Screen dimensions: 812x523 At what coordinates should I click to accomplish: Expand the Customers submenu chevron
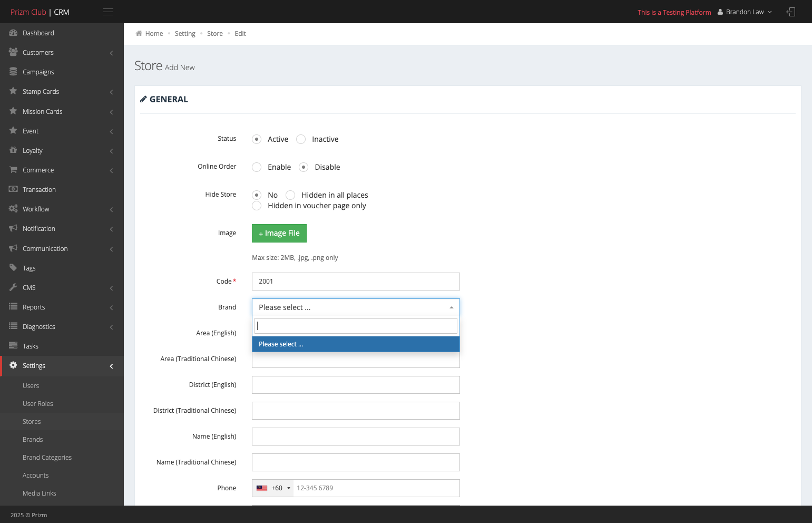point(112,53)
